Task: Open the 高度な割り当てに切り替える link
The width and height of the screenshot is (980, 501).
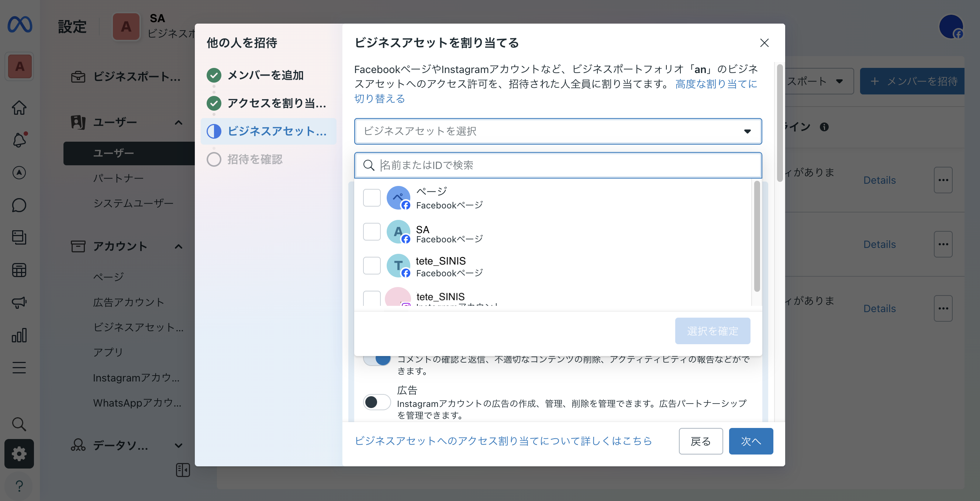Action: click(716, 84)
